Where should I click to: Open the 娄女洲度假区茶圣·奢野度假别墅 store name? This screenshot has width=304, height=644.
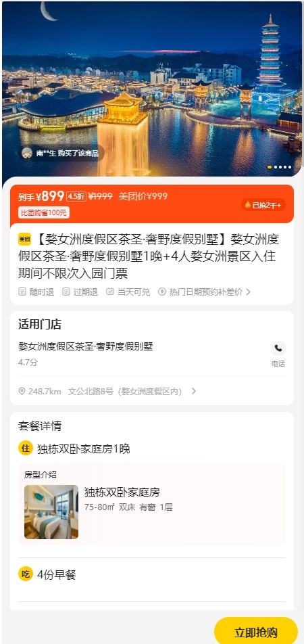(85, 346)
